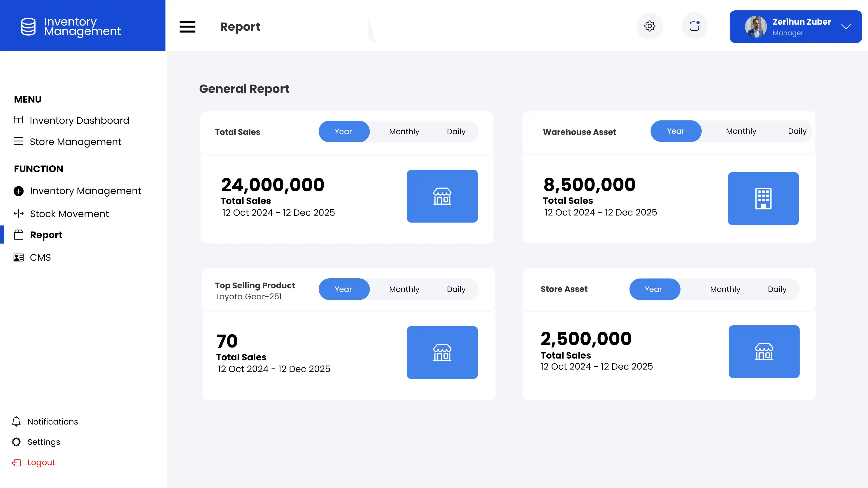Click the store icon in Store Asset card
Screen dimensions: 868x488
[x=764, y=352]
